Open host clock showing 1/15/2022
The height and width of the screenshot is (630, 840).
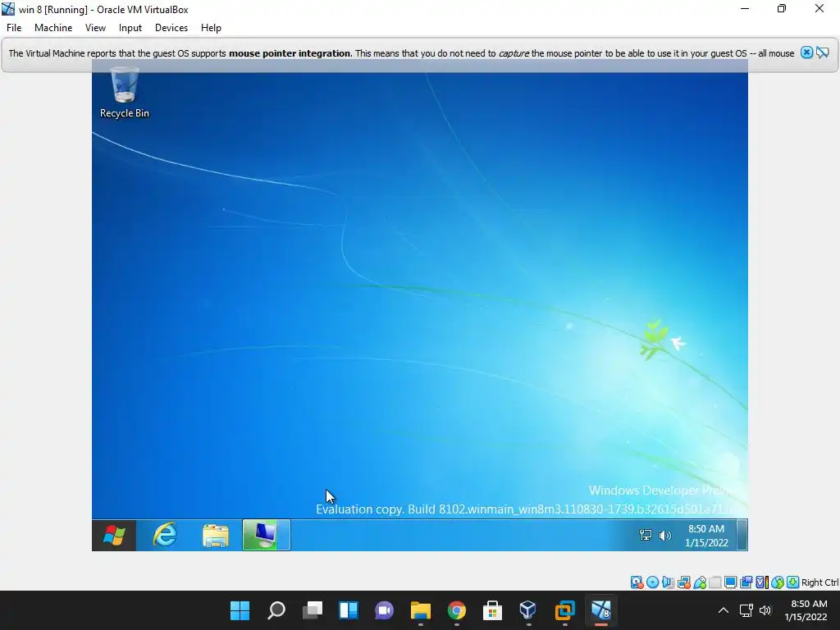806,610
